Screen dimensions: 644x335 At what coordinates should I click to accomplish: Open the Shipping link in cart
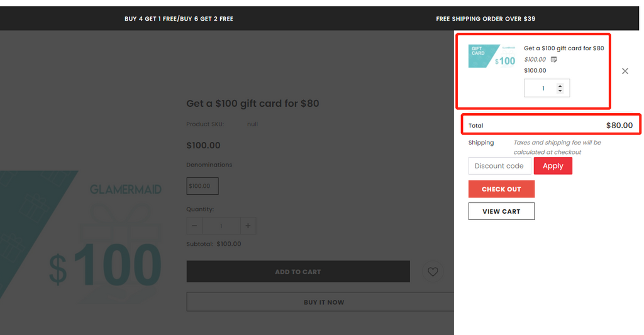481,143
